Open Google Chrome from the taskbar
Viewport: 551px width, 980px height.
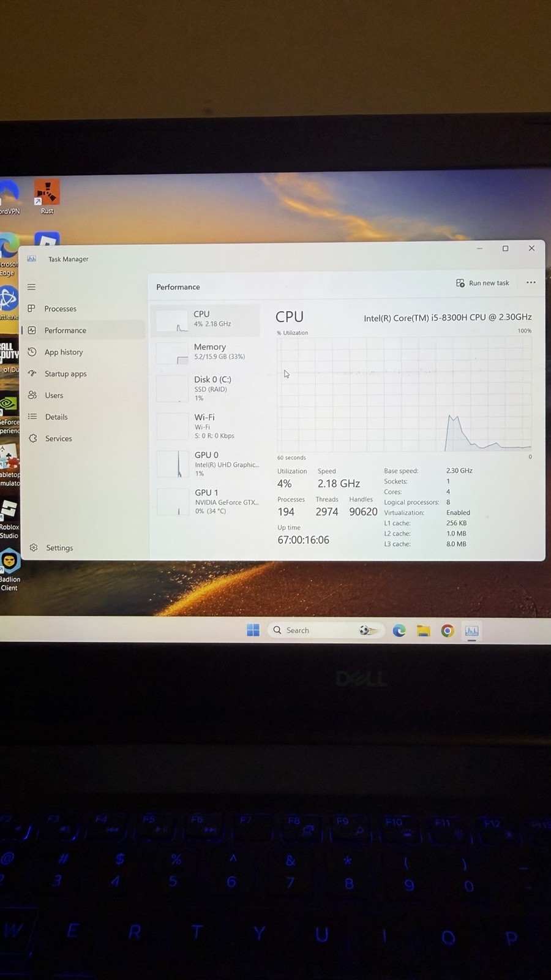pos(448,631)
